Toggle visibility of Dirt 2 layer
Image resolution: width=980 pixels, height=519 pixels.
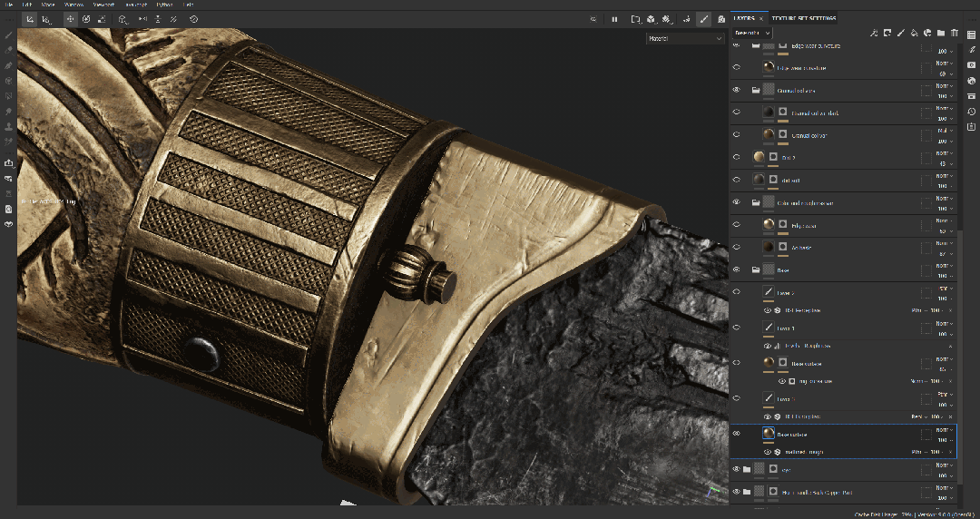(736, 158)
